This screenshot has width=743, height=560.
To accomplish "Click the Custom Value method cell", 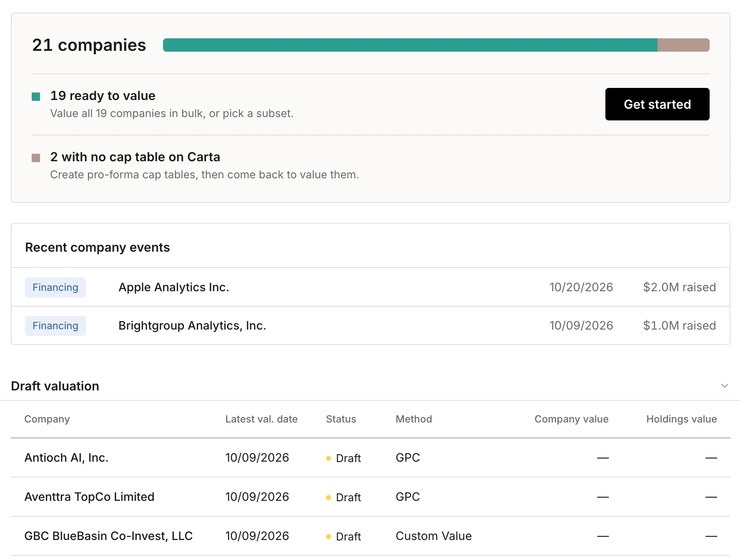I will [x=434, y=536].
